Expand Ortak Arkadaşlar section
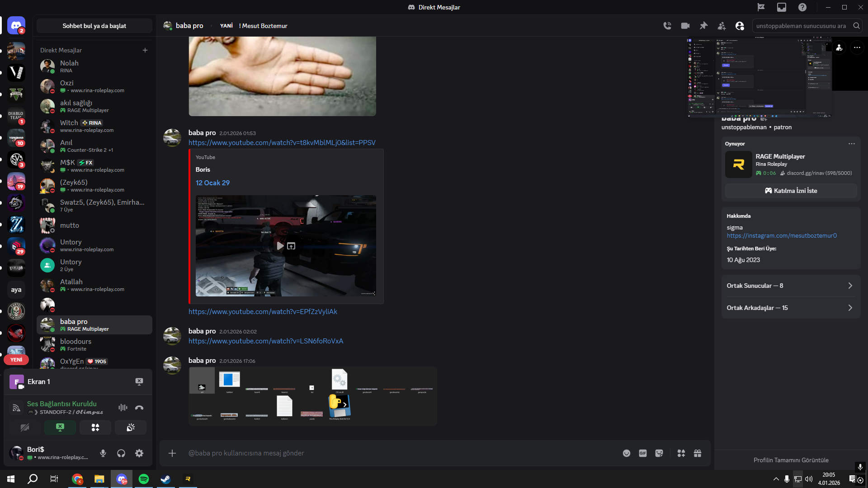The image size is (868, 488). 791,308
